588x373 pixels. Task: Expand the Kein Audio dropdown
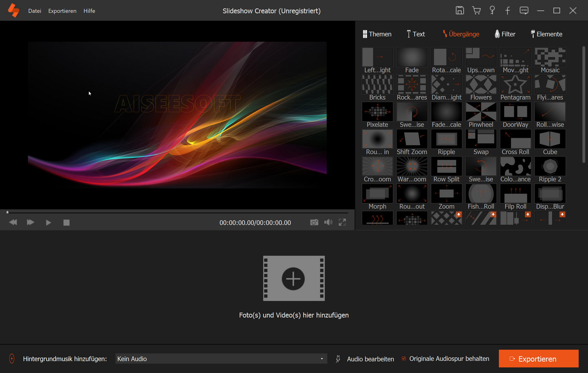click(x=321, y=359)
